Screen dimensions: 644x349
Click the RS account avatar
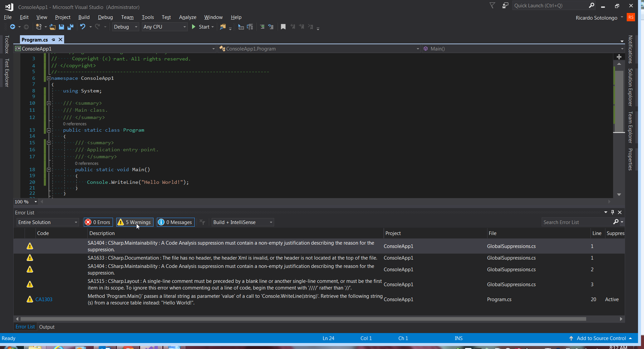pyautogui.click(x=631, y=17)
